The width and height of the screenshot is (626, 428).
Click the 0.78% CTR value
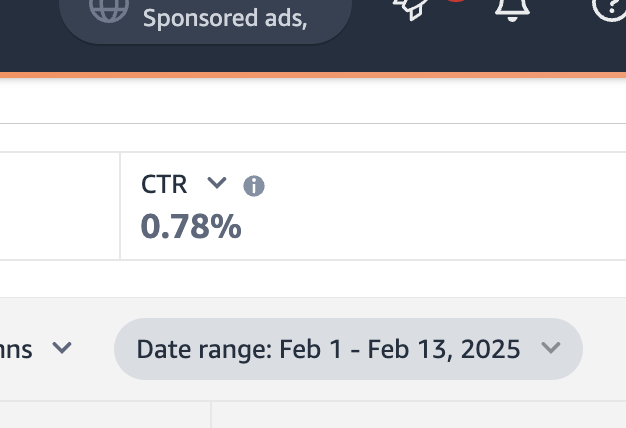pyautogui.click(x=191, y=227)
